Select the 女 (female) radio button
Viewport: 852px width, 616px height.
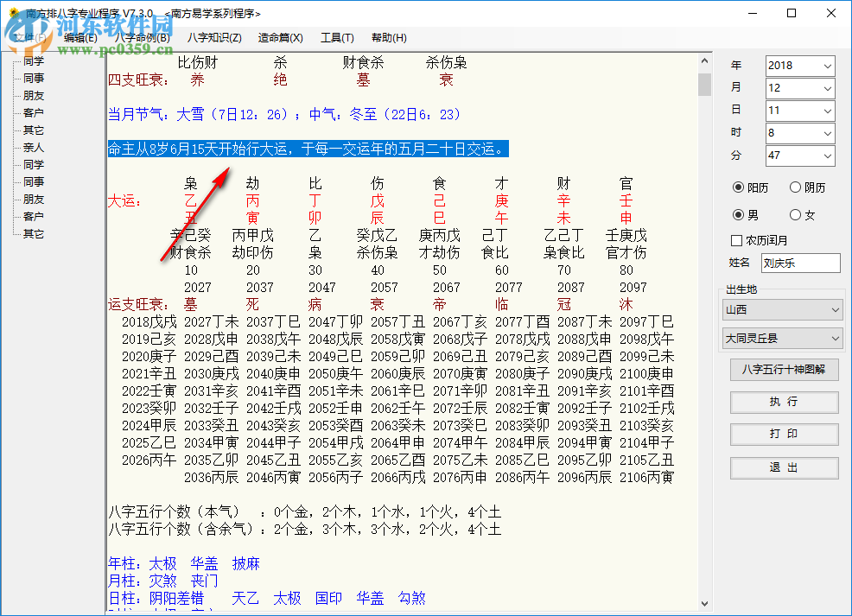tap(795, 214)
